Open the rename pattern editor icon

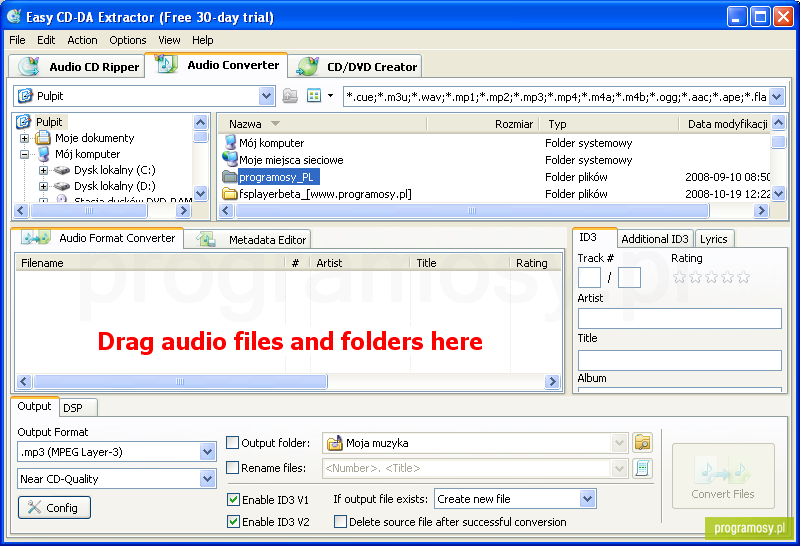pyautogui.click(x=642, y=468)
